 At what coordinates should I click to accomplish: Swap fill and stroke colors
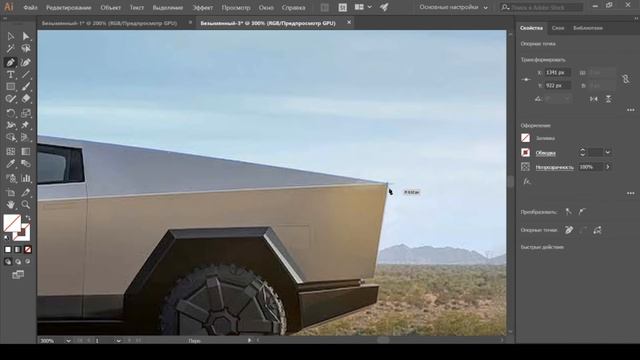[x=28, y=218]
